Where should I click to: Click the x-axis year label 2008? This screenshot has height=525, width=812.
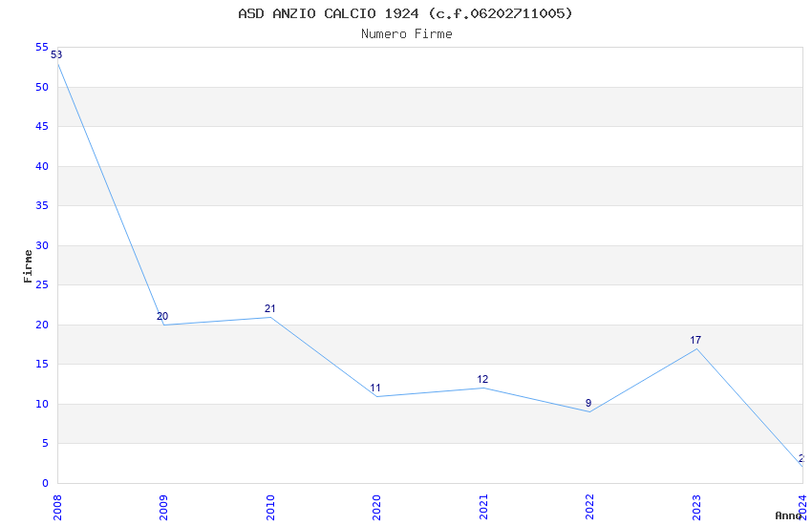pyautogui.click(x=57, y=507)
